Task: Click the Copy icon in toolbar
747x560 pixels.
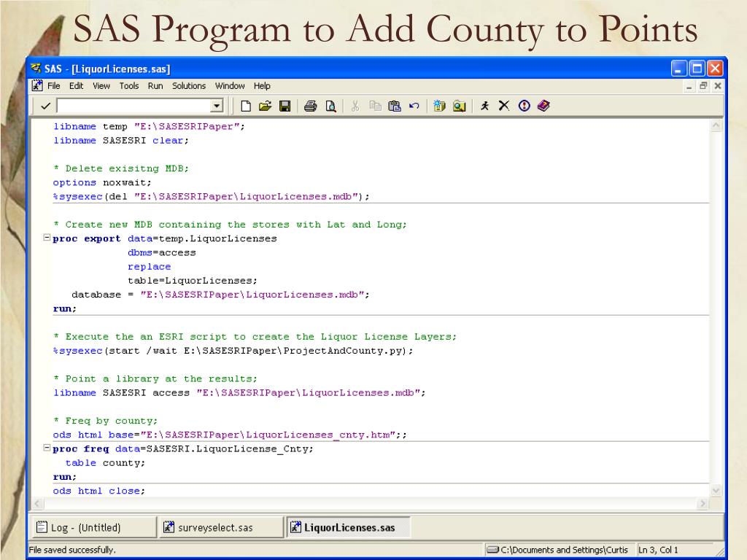Action: [x=376, y=106]
